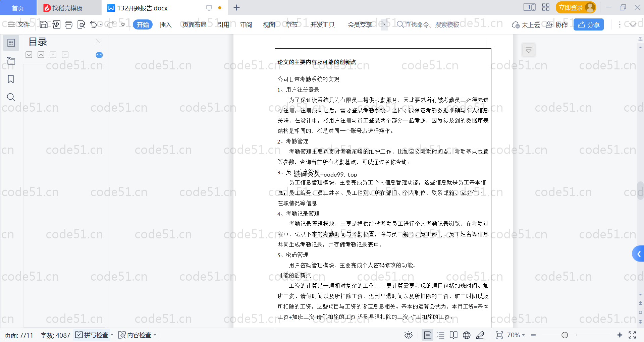Switch to the 首页 home tab
The width and height of the screenshot is (644, 342).
[x=18, y=8]
